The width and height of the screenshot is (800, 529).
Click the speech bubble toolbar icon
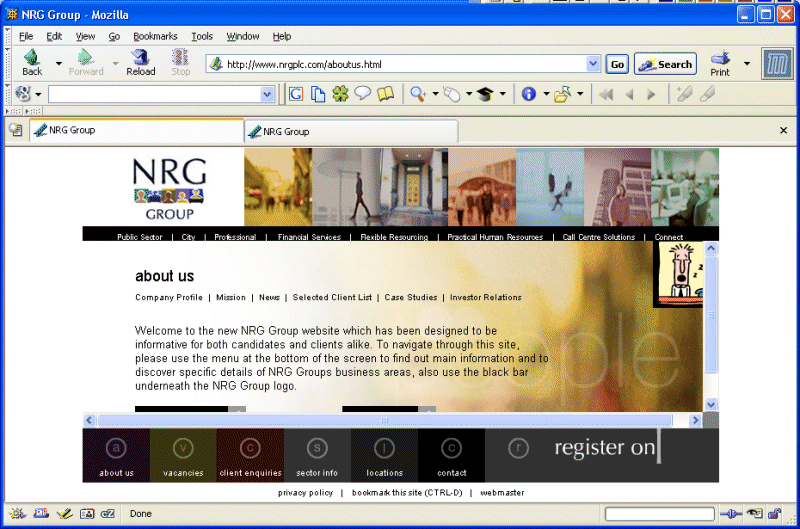click(x=363, y=94)
